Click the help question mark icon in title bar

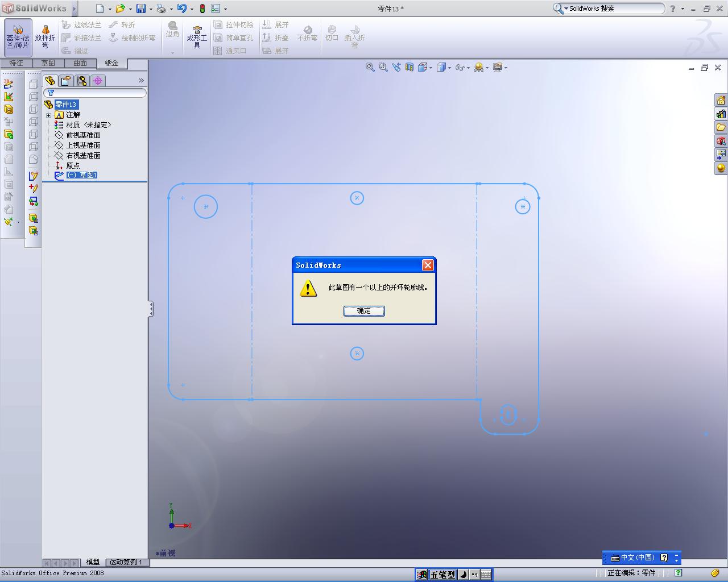673,9
